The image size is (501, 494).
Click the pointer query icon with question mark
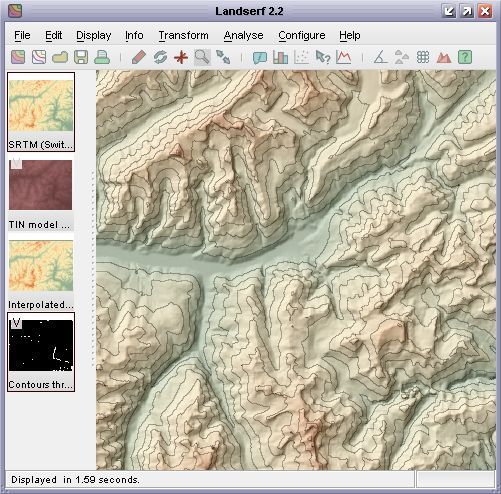click(x=323, y=57)
